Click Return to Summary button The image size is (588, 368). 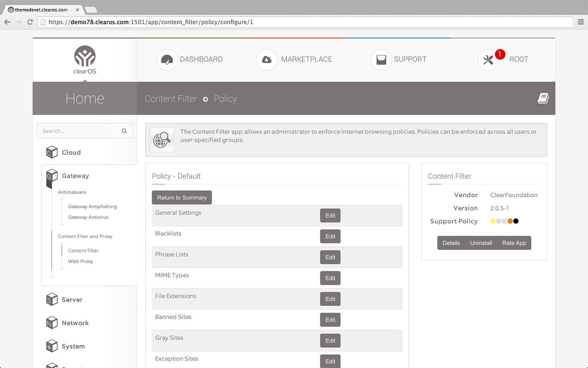(182, 198)
